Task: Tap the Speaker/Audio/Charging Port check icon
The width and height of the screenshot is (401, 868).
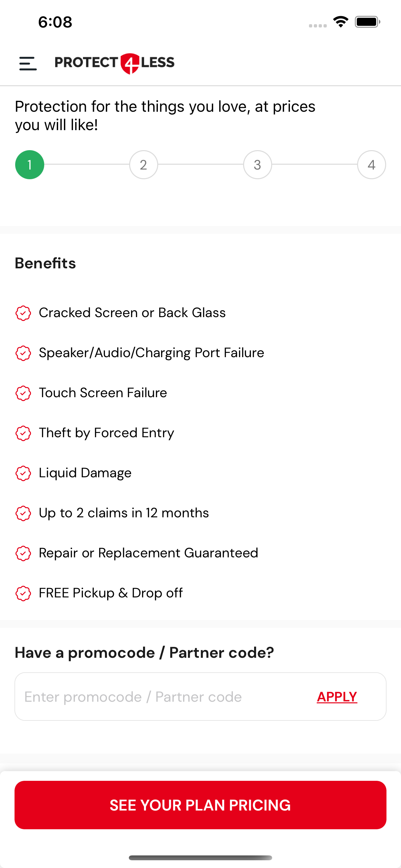Action: pos(23,353)
